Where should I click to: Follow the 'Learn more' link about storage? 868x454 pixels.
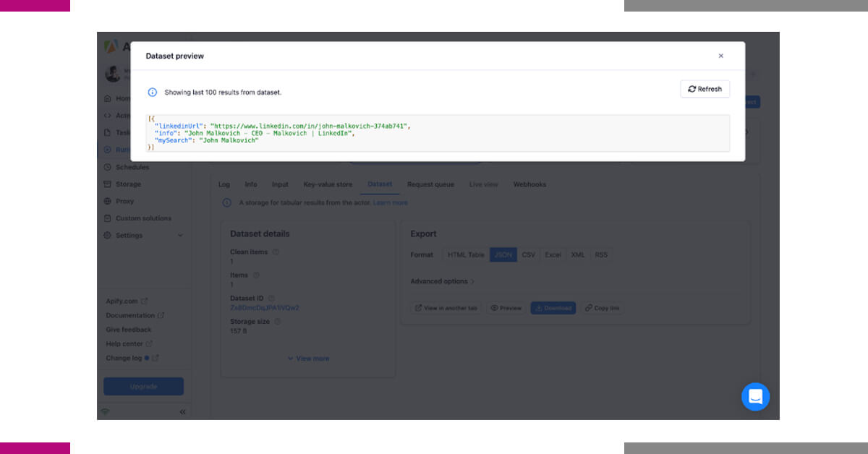click(x=391, y=203)
